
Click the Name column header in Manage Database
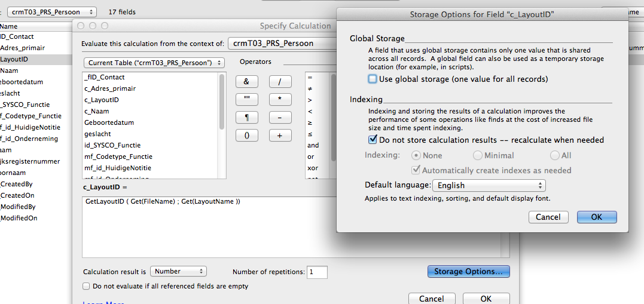point(36,26)
